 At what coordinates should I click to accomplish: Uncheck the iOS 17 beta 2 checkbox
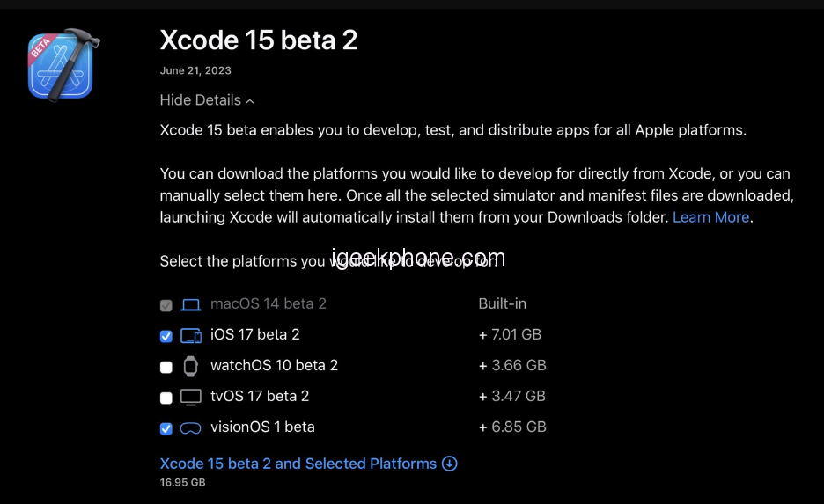166,336
